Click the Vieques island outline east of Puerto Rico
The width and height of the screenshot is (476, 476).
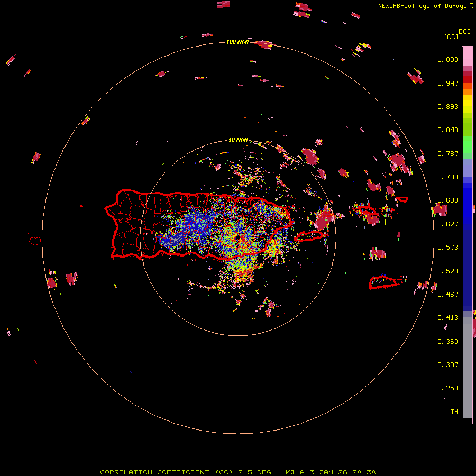309,236
